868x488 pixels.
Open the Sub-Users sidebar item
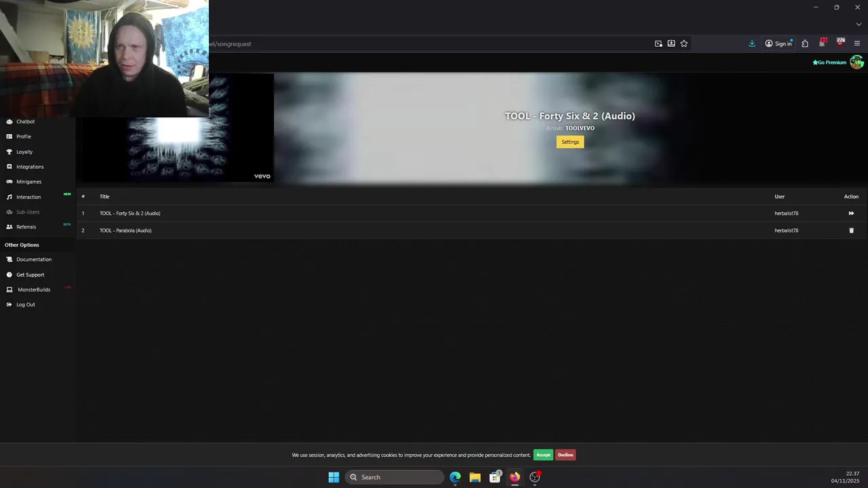point(27,211)
